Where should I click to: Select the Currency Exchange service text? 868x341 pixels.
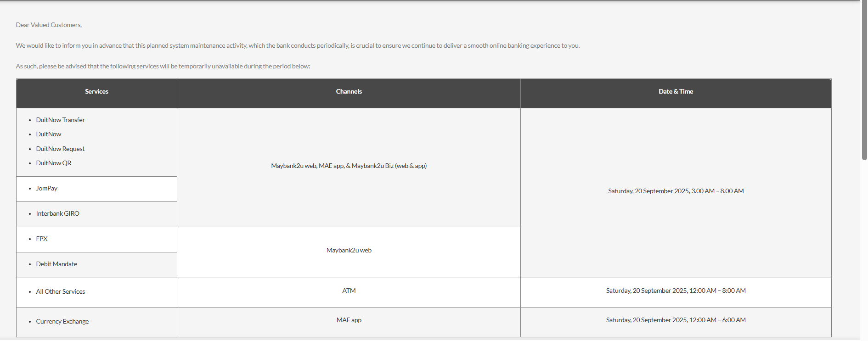click(x=62, y=321)
